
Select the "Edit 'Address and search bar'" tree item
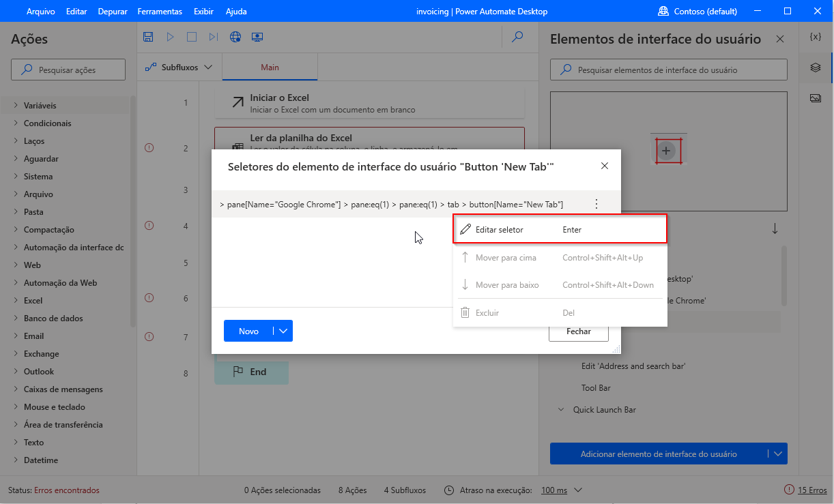tap(633, 366)
